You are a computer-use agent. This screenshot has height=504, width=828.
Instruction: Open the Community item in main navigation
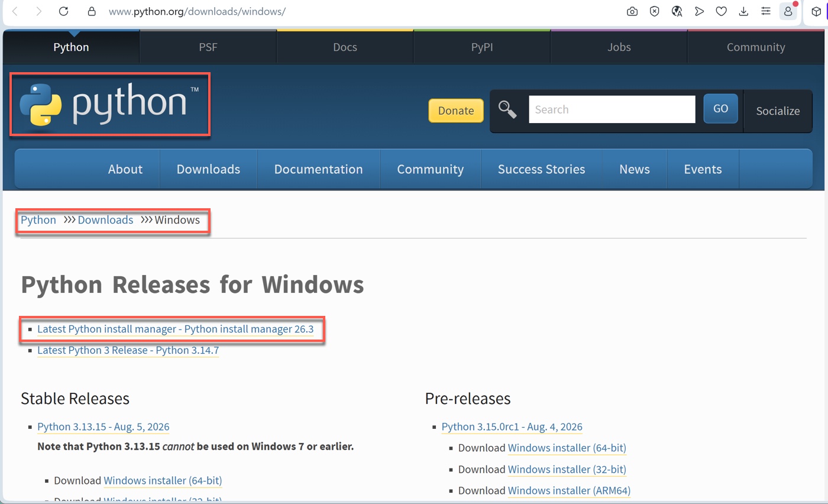click(x=430, y=169)
